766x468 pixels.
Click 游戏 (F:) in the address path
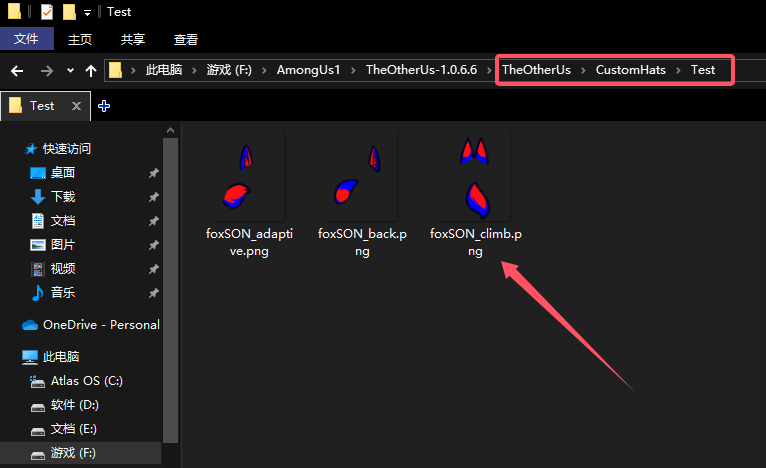229,70
